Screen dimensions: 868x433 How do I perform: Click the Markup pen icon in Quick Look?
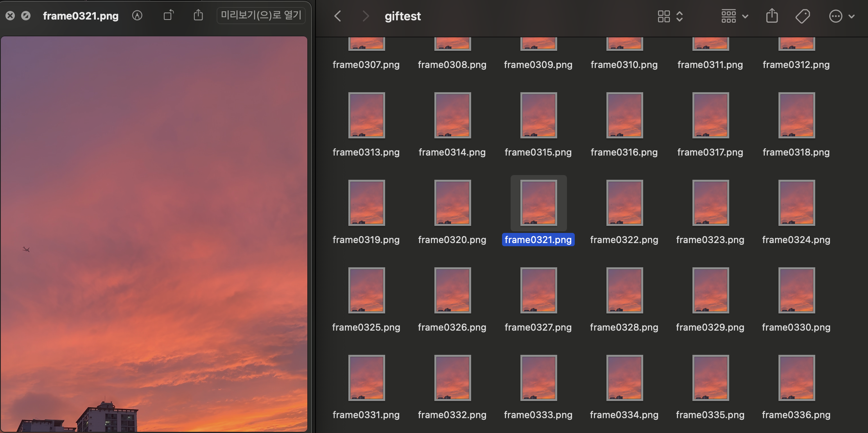point(137,16)
